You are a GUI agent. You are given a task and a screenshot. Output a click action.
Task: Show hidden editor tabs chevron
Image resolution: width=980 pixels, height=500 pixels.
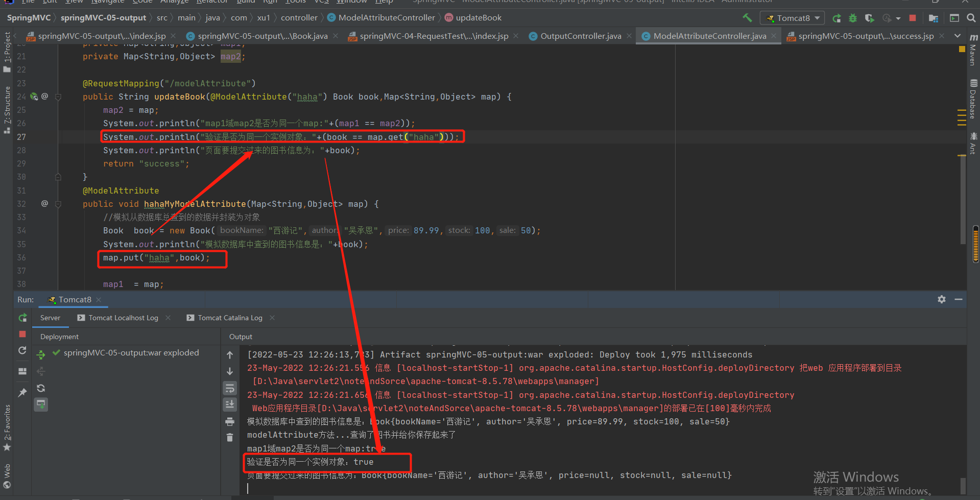(958, 36)
